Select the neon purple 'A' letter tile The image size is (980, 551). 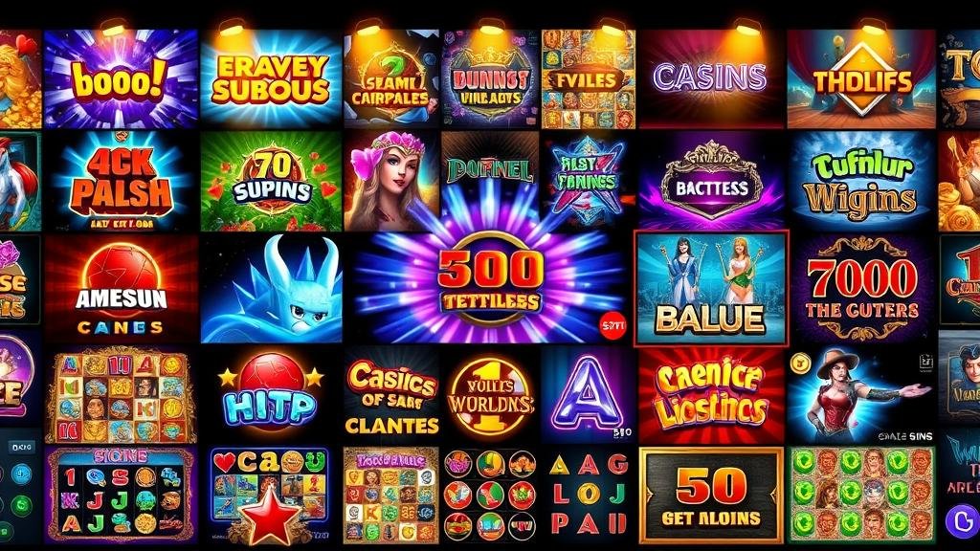pos(588,395)
